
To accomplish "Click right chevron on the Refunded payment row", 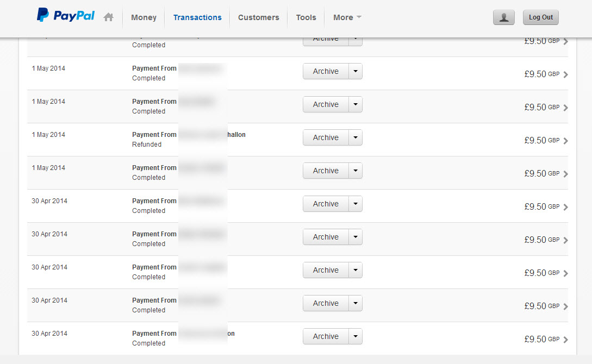I will coord(566,141).
